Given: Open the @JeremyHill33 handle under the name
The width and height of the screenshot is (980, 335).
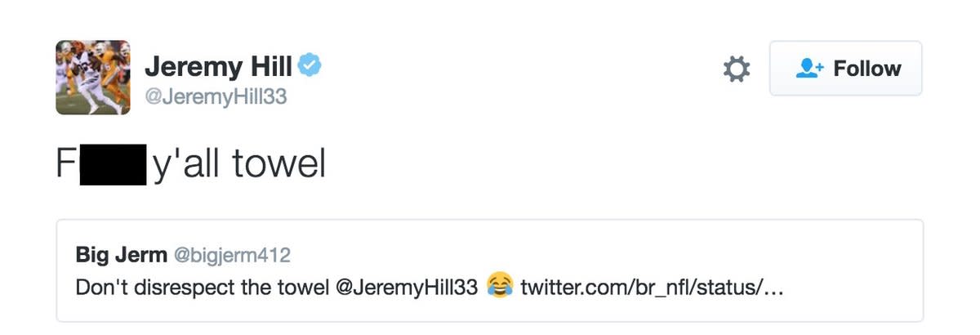Looking at the screenshot, I should pos(216,97).
